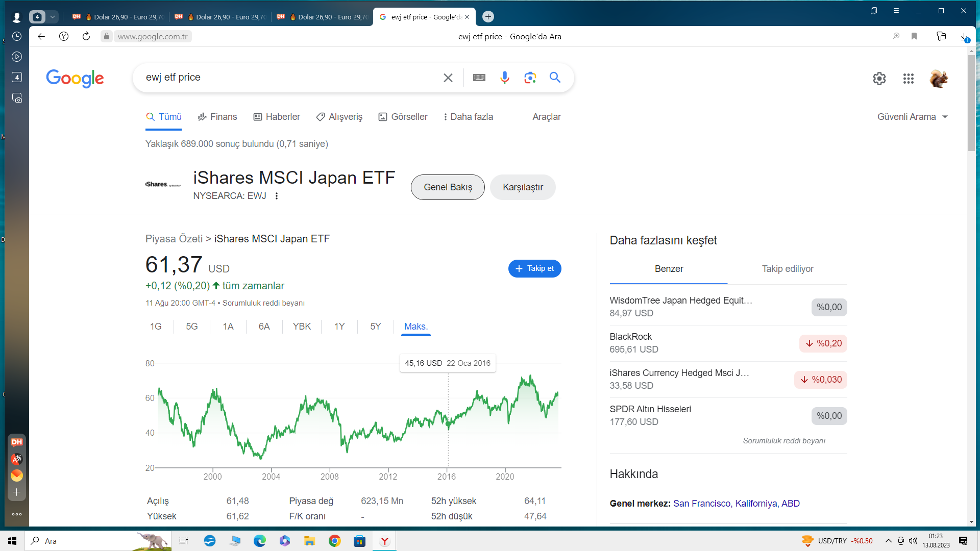Open Google account avatar

point(938,79)
